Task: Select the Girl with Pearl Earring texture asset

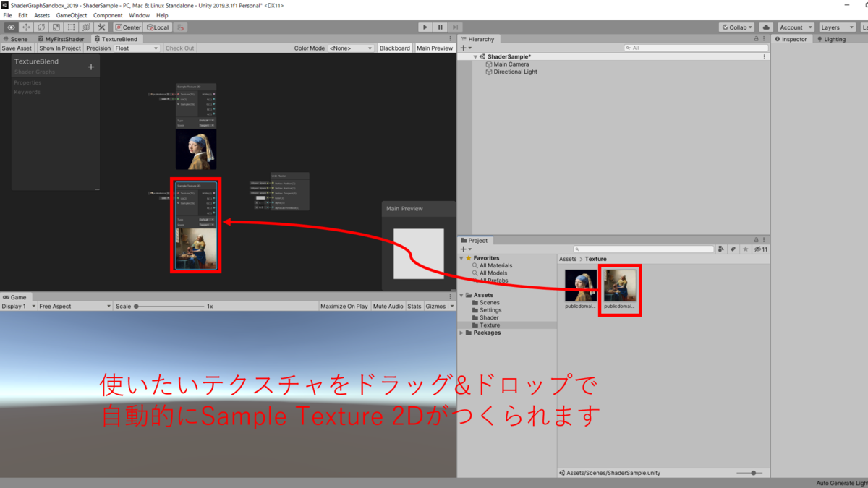Action: click(581, 289)
